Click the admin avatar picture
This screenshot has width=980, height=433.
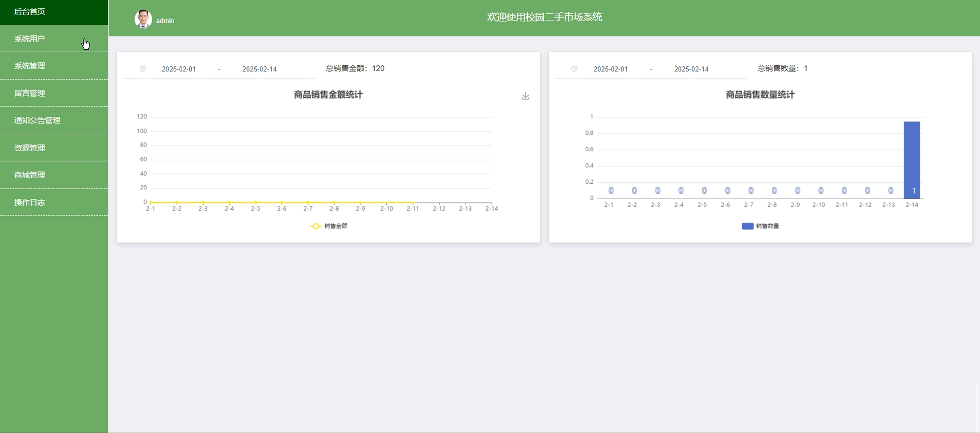point(143,19)
